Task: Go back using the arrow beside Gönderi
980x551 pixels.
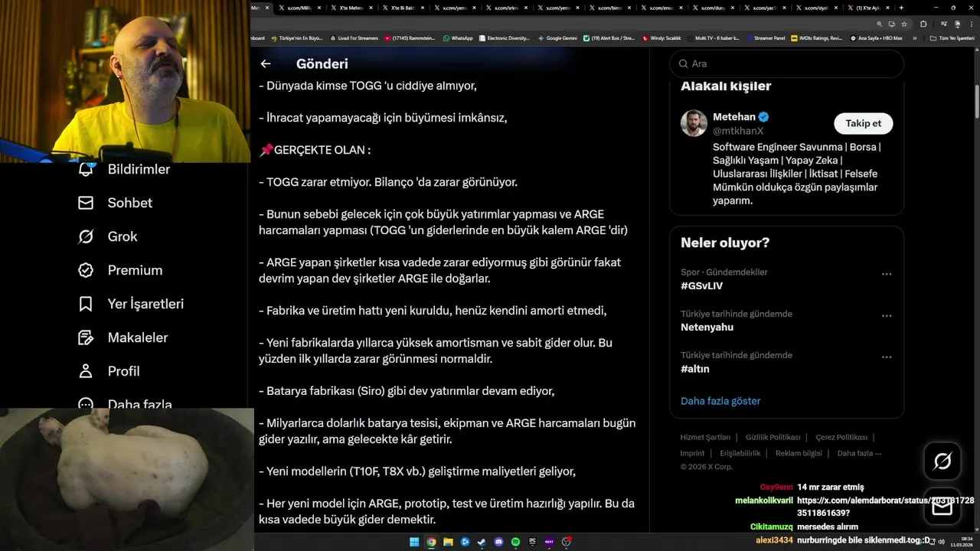Action: (x=266, y=64)
